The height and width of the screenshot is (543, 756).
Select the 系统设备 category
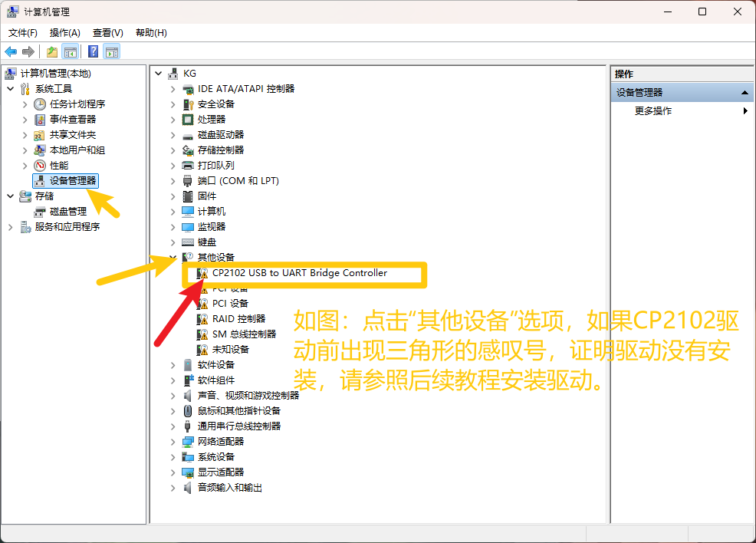tap(216, 457)
